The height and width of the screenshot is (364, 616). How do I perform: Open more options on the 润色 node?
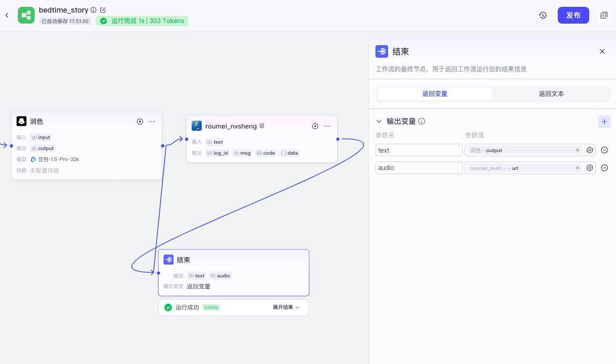152,121
